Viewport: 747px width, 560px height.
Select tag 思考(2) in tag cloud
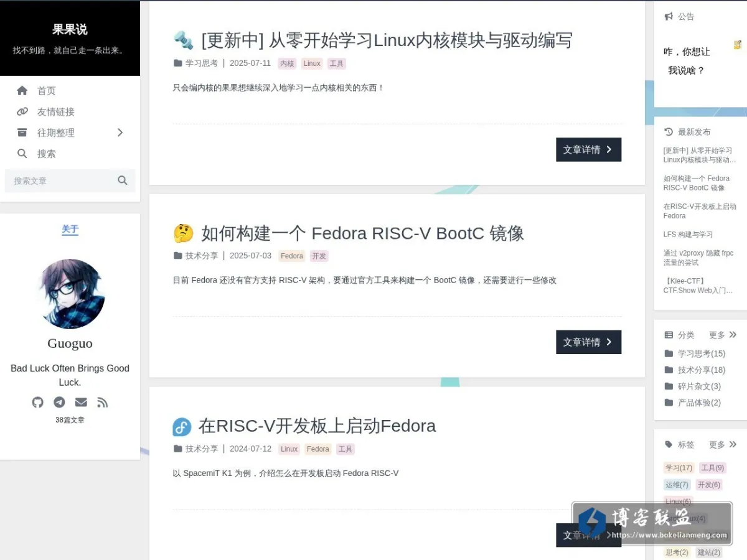point(677,552)
